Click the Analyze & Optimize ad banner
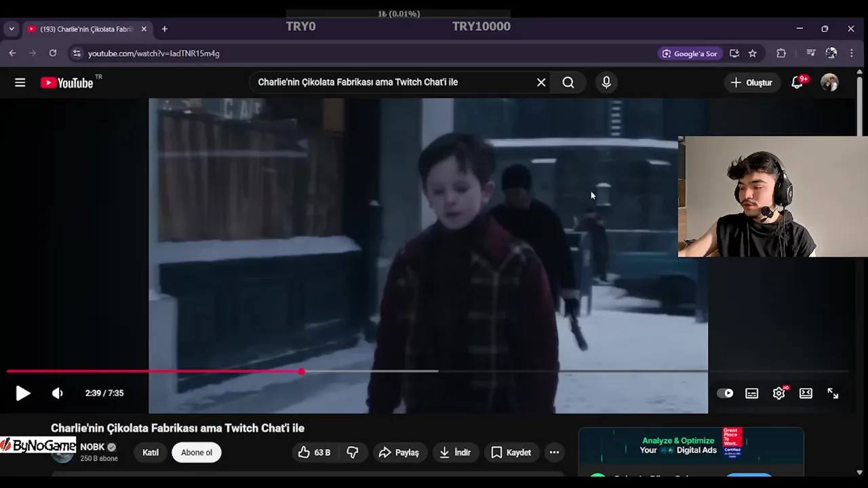 pos(691,445)
